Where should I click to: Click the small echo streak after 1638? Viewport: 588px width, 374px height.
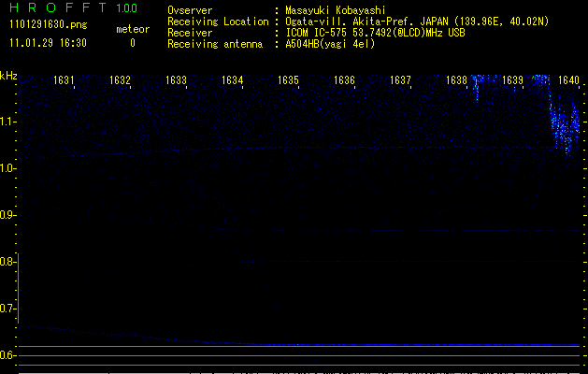tap(477, 87)
